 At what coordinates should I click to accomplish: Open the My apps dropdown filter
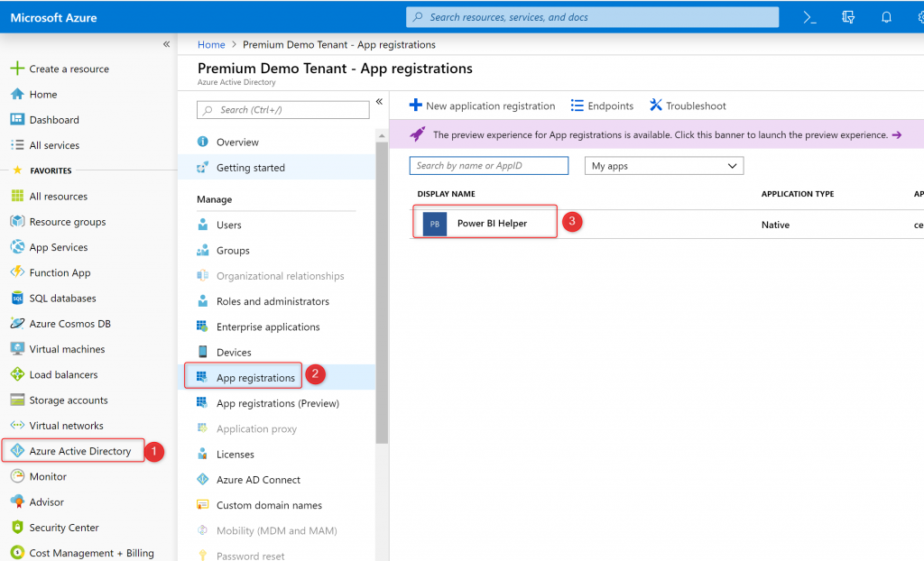pos(663,165)
